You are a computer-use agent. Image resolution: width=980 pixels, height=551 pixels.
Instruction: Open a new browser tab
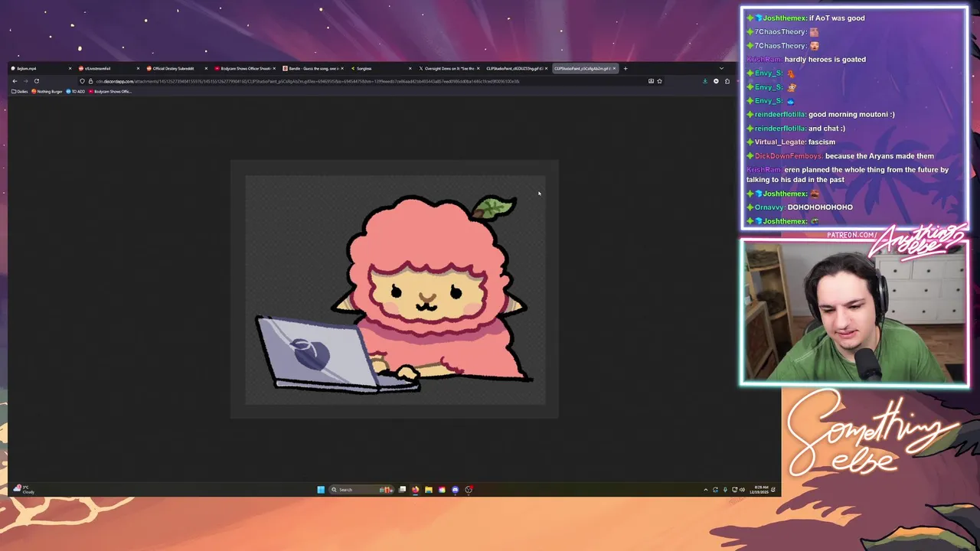[x=626, y=68]
